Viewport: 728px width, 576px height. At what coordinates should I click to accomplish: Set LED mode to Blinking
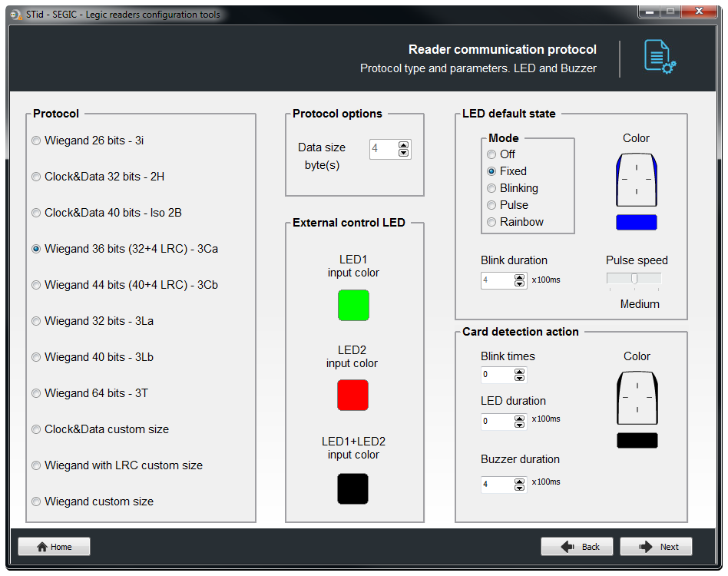512,188
